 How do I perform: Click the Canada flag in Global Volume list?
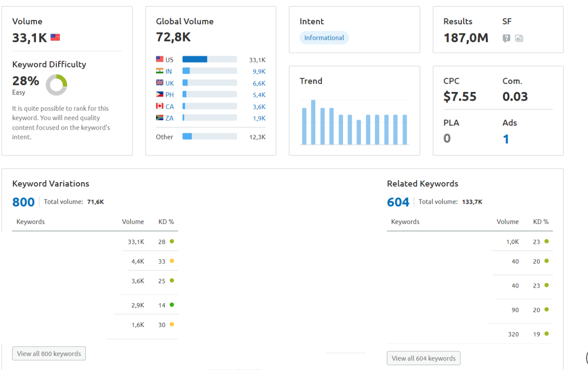pos(160,106)
